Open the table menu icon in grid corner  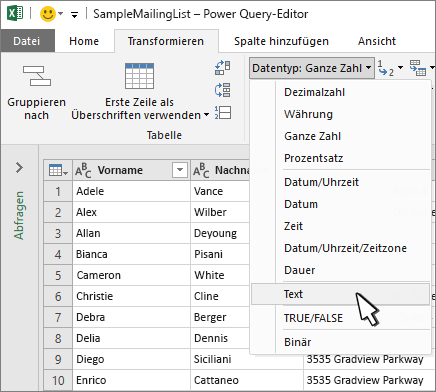point(58,170)
